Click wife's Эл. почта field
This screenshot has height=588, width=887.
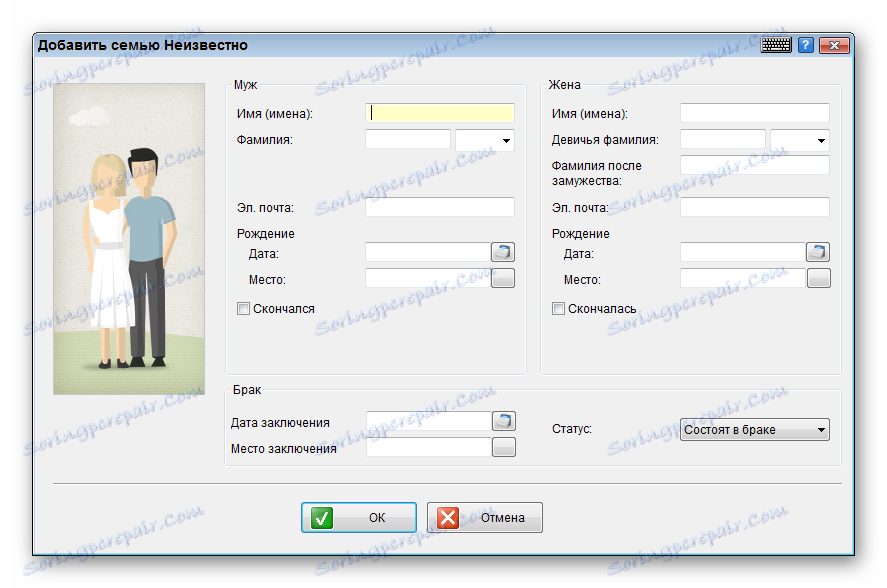755,207
